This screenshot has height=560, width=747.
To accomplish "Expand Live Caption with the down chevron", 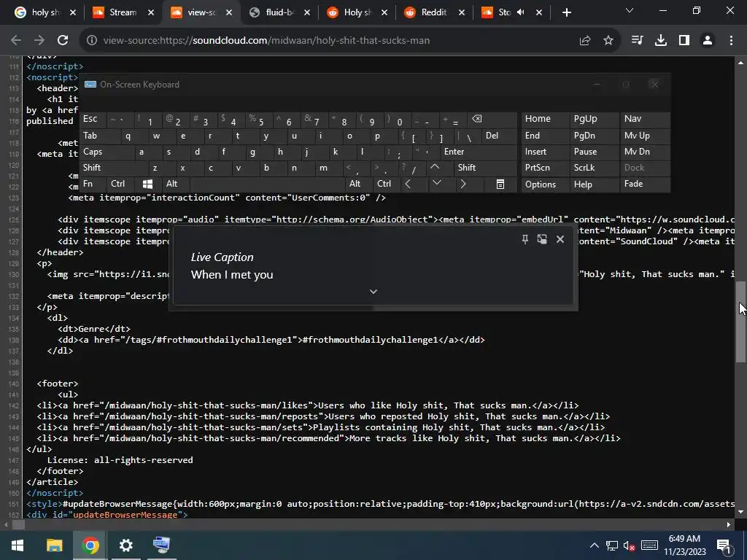I will pos(373,292).
